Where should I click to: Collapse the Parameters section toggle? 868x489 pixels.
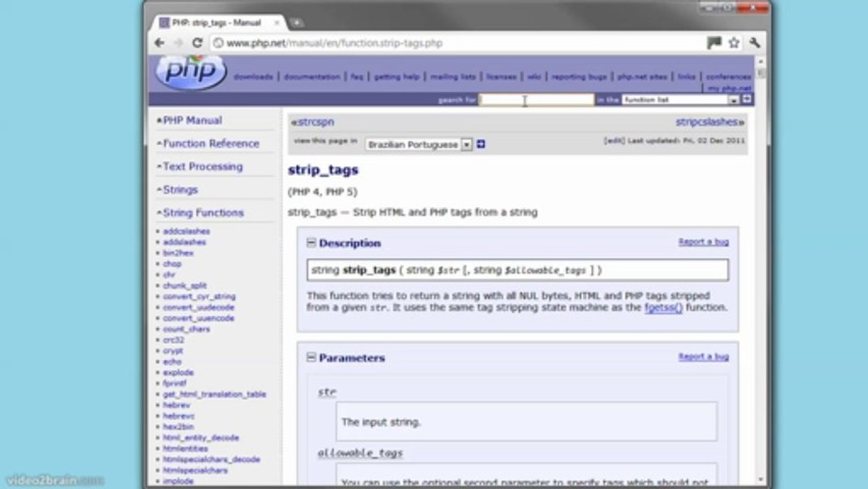point(312,357)
